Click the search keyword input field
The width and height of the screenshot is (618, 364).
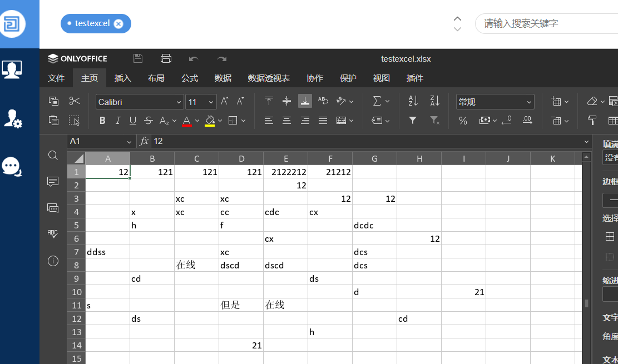point(546,24)
